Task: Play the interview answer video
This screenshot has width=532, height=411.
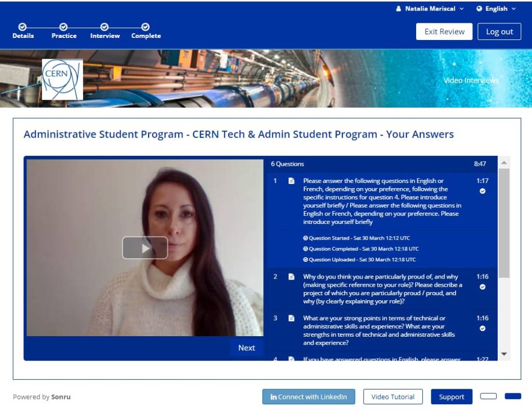Action: point(145,248)
